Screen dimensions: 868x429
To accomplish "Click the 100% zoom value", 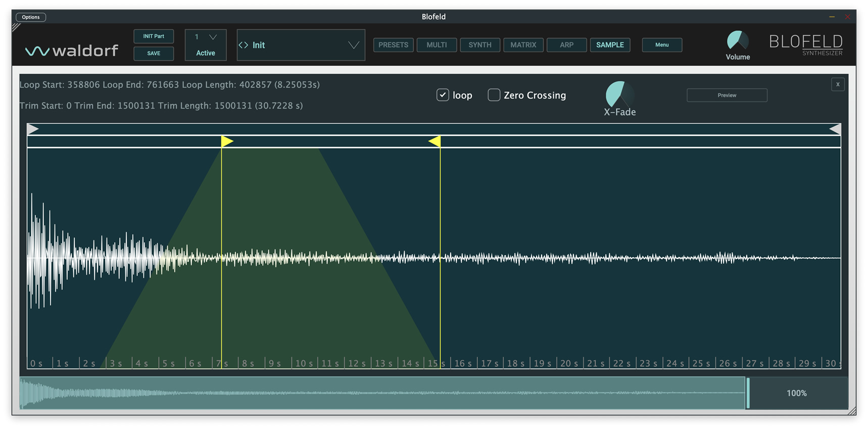I will (797, 393).
